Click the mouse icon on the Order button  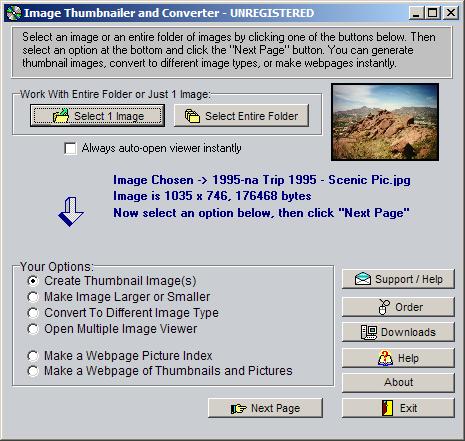point(383,307)
